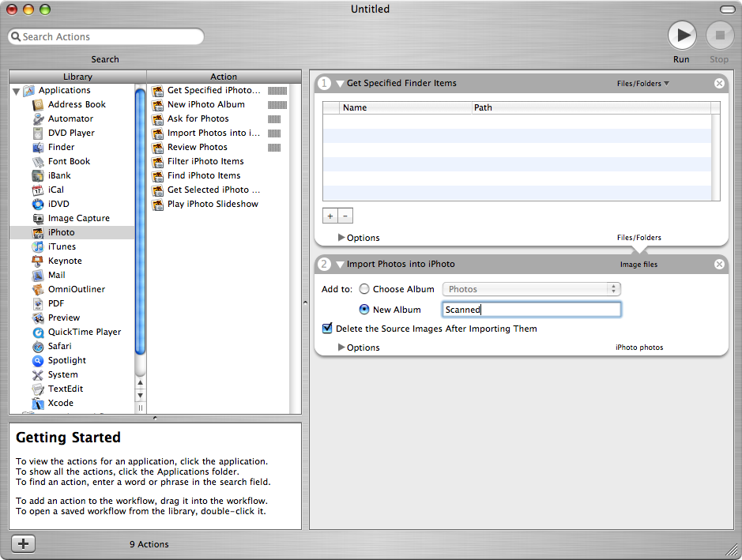The height and width of the screenshot is (560, 742).
Task: Click the Library scroll up arrow
Action: point(140,382)
